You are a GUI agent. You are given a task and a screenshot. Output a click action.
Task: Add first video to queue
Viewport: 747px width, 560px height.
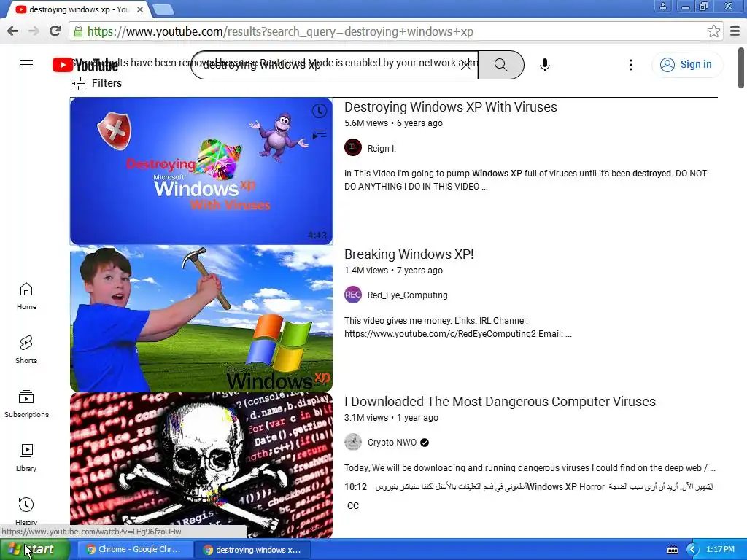click(320, 135)
